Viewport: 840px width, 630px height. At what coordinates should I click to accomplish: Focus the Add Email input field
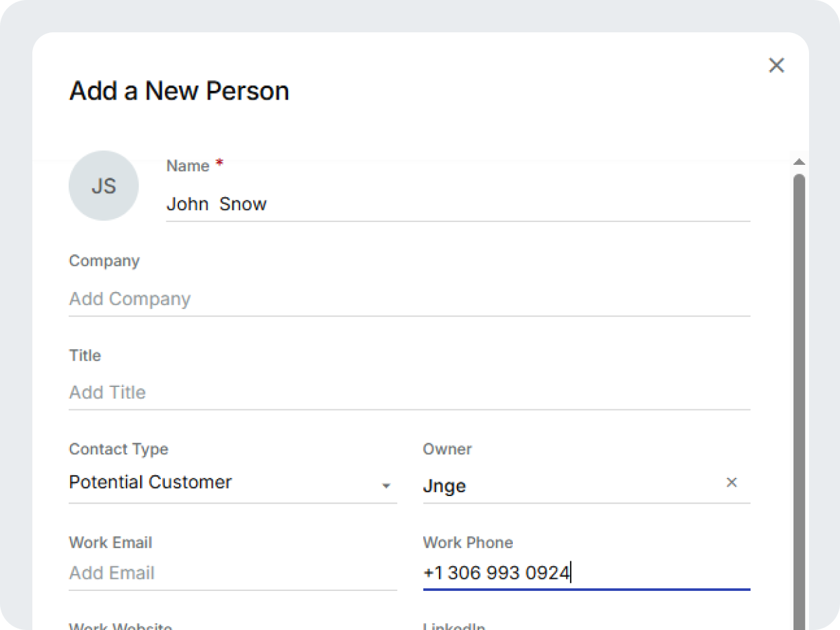tap(232, 573)
